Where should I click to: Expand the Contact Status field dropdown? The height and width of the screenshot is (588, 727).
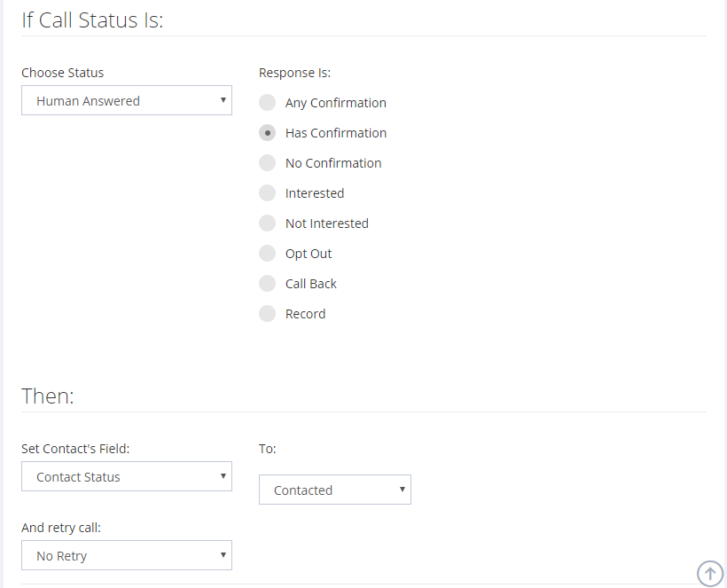tap(127, 477)
